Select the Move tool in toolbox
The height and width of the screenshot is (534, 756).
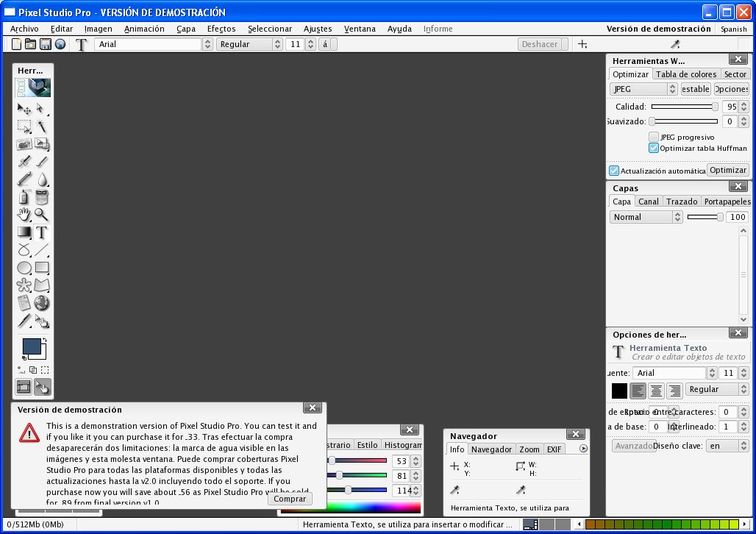(24, 109)
